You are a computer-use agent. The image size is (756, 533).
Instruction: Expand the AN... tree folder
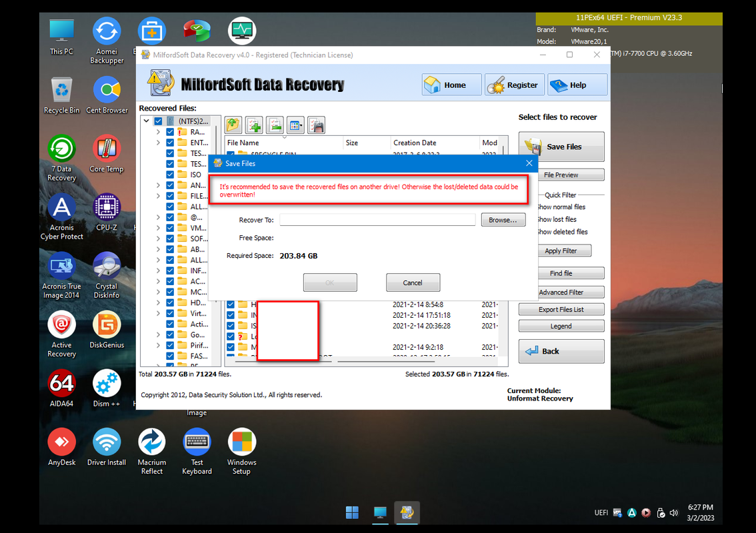[158, 185]
